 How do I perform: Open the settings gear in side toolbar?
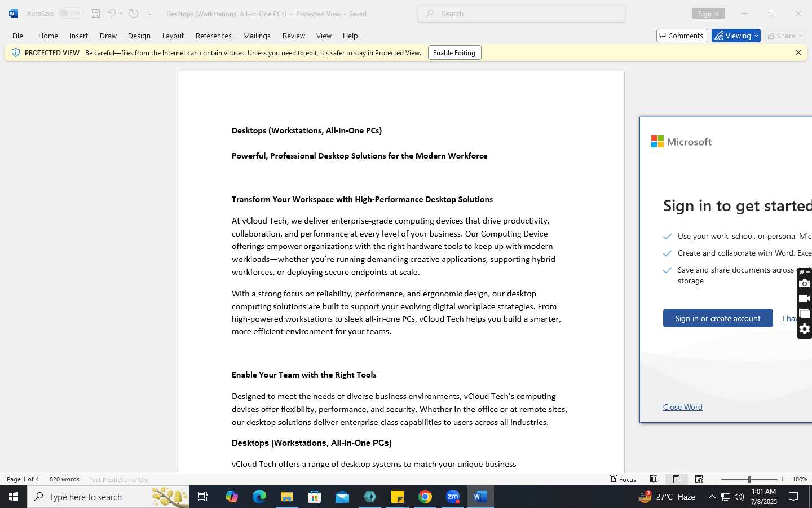pos(805,329)
